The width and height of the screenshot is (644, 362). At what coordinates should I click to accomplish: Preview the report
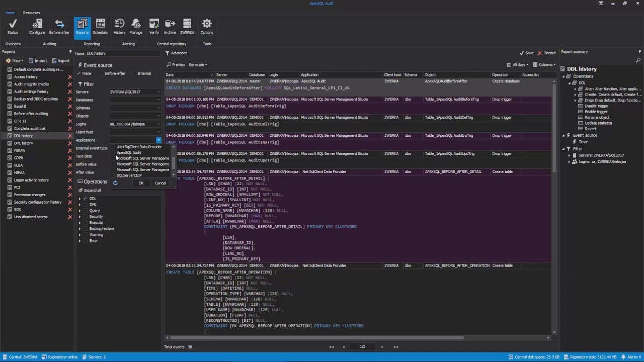tap(176, 64)
